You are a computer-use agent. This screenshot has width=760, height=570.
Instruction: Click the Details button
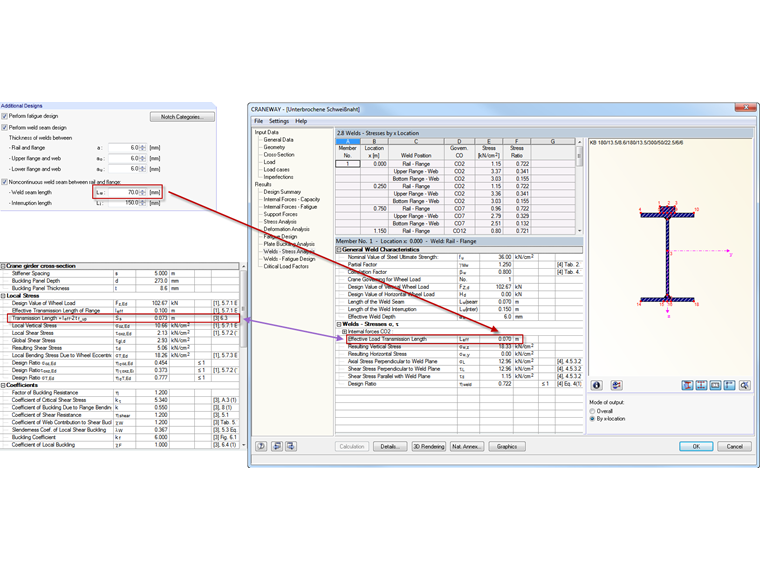[x=390, y=446]
